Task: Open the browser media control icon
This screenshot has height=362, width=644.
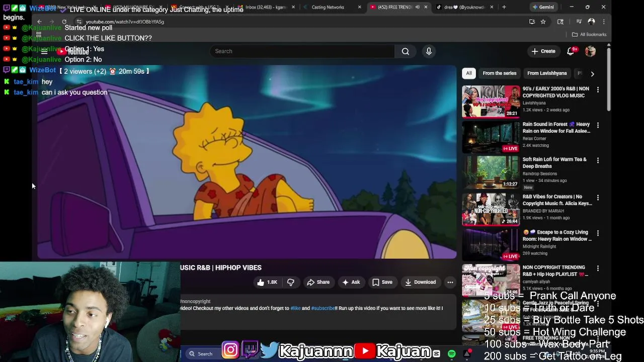Action: coord(579,22)
